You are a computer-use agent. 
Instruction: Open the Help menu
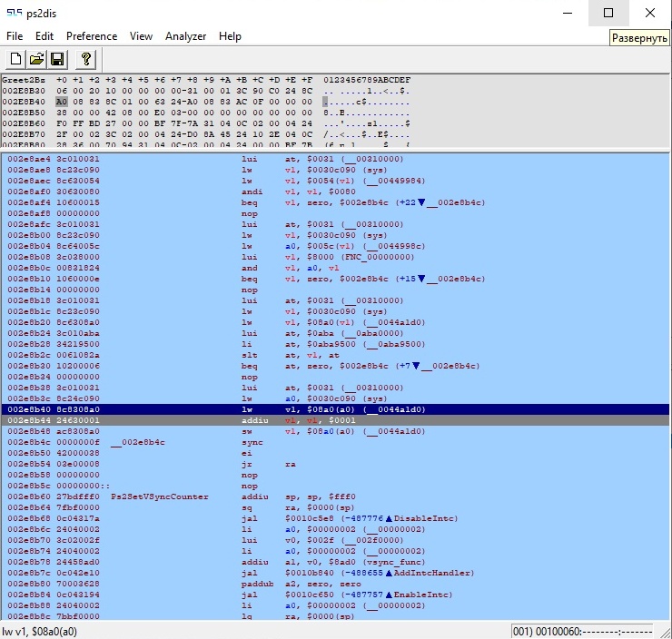click(x=230, y=36)
